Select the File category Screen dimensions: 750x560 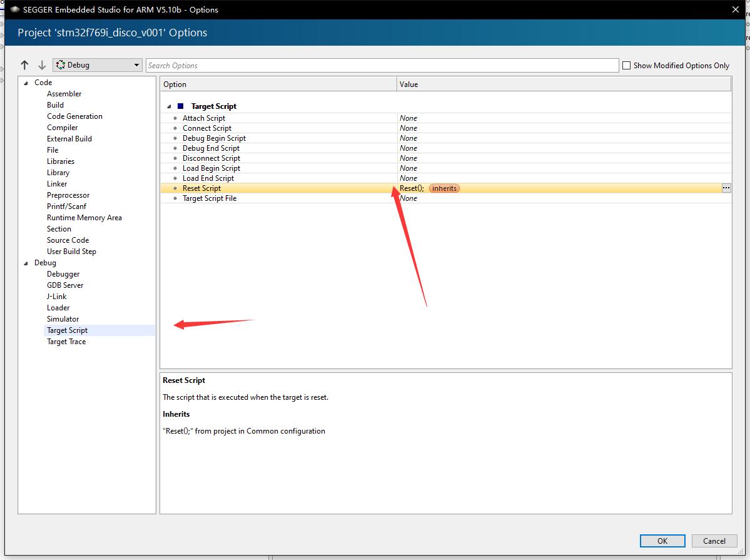(x=53, y=150)
